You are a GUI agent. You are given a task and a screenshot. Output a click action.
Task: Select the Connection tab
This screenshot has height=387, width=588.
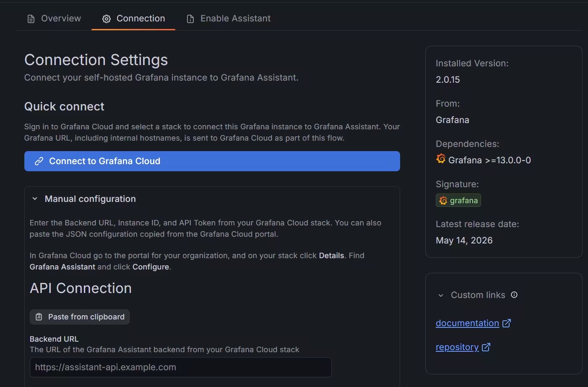(x=133, y=18)
